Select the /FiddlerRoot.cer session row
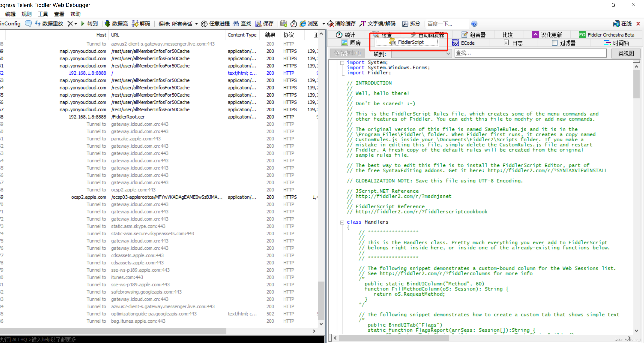 pos(159,117)
